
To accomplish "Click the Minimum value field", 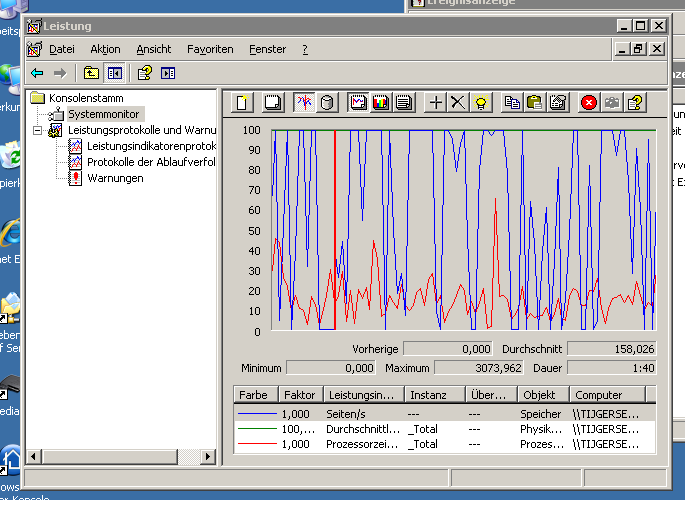I will tap(330, 368).
